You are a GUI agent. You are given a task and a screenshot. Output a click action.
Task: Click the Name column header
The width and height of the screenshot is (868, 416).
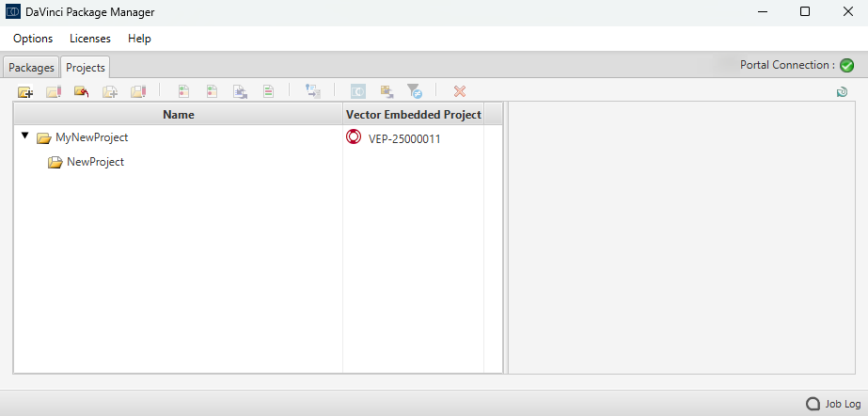pyautogui.click(x=179, y=115)
